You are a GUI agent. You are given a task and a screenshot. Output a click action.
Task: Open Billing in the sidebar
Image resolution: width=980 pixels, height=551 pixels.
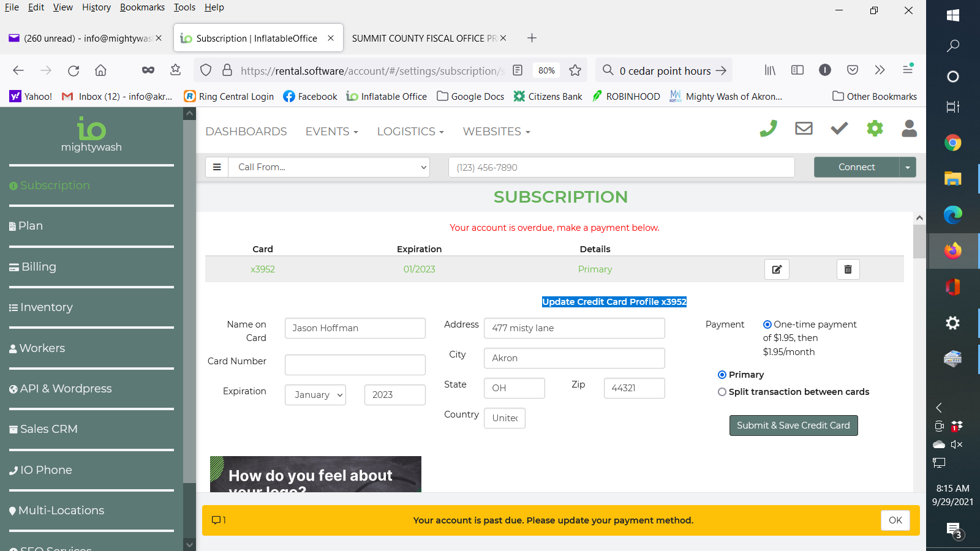click(39, 267)
